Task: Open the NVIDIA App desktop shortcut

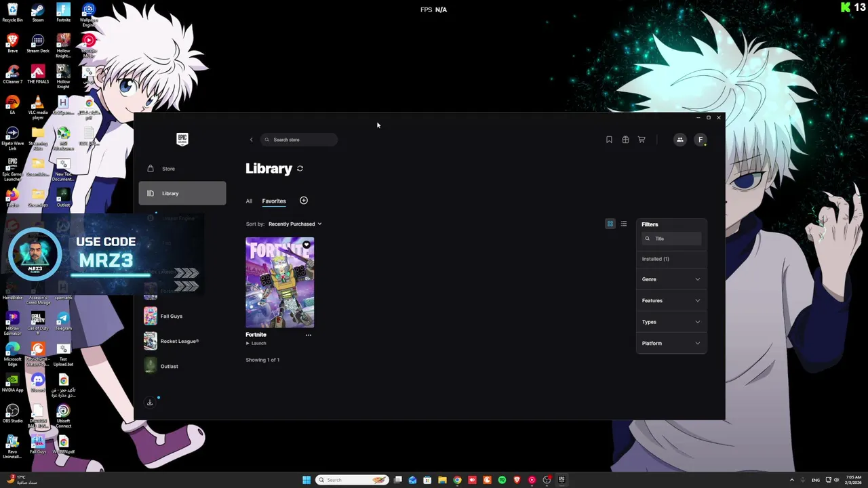Action: coord(12,382)
